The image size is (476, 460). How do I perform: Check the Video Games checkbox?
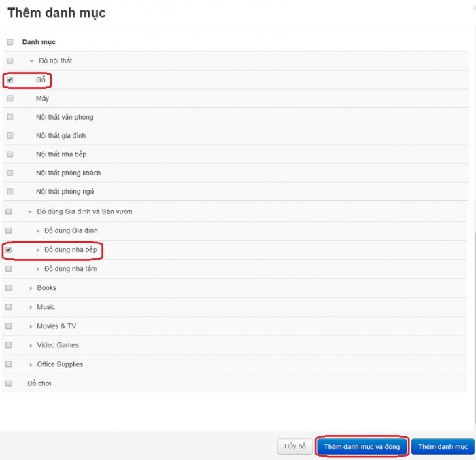[x=8, y=345]
